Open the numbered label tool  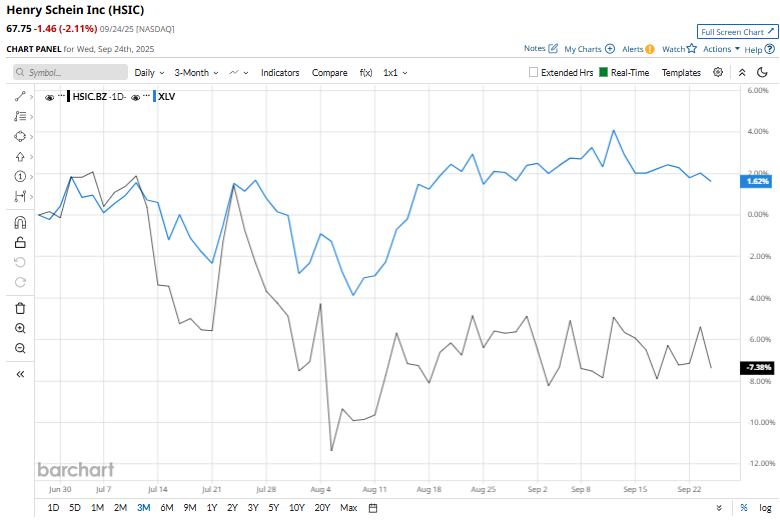pyautogui.click(x=20, y=177)
